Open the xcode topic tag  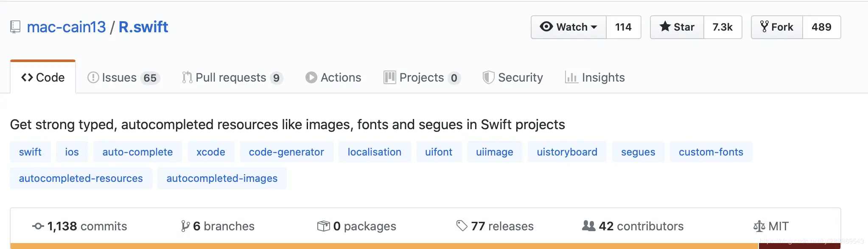click(211, 152)
